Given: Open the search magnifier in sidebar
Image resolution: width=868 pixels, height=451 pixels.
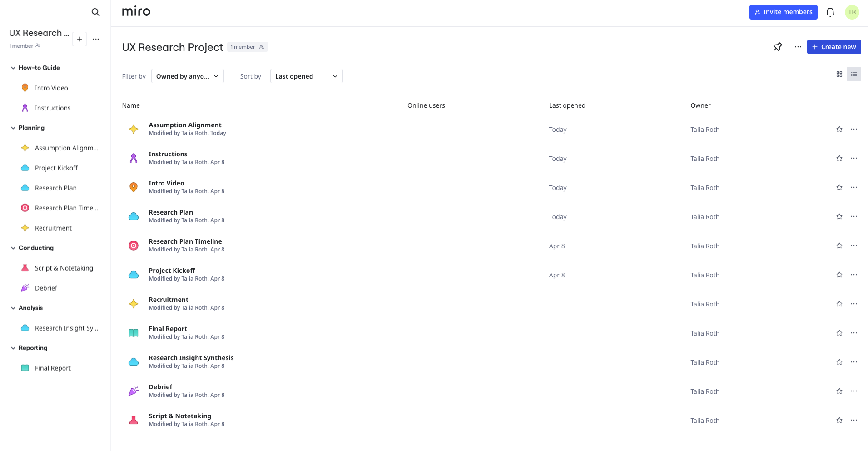Looking at the screenshot, I should coord(95,12).
